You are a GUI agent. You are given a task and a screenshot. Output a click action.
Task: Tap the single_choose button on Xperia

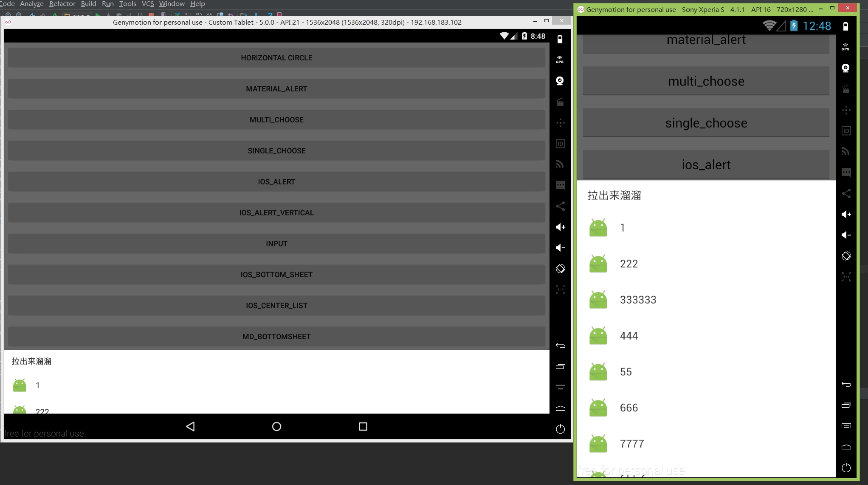pos(706,123)
